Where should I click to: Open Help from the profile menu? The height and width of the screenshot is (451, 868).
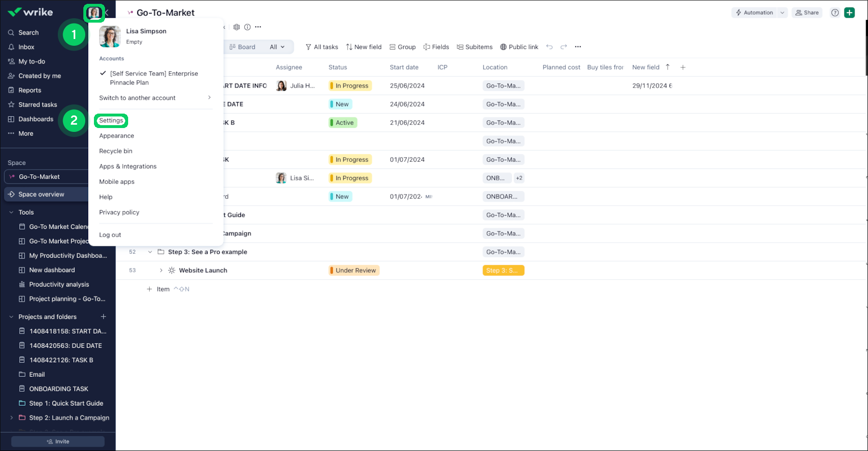pyautogui.click(x=106, y=197)
